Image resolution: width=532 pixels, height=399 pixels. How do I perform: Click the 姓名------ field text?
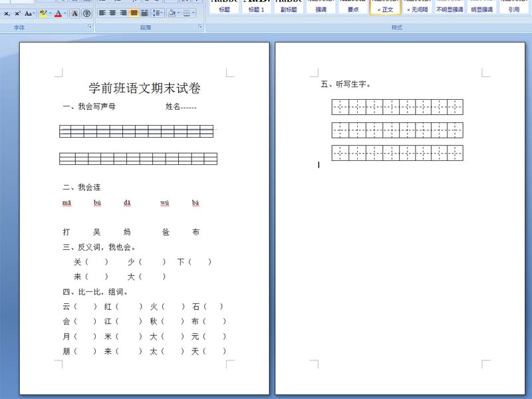(181, 106)
